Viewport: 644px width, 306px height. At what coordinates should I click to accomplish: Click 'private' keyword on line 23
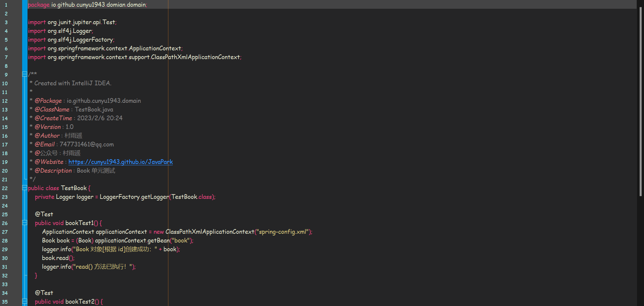[x=45, y=197]
